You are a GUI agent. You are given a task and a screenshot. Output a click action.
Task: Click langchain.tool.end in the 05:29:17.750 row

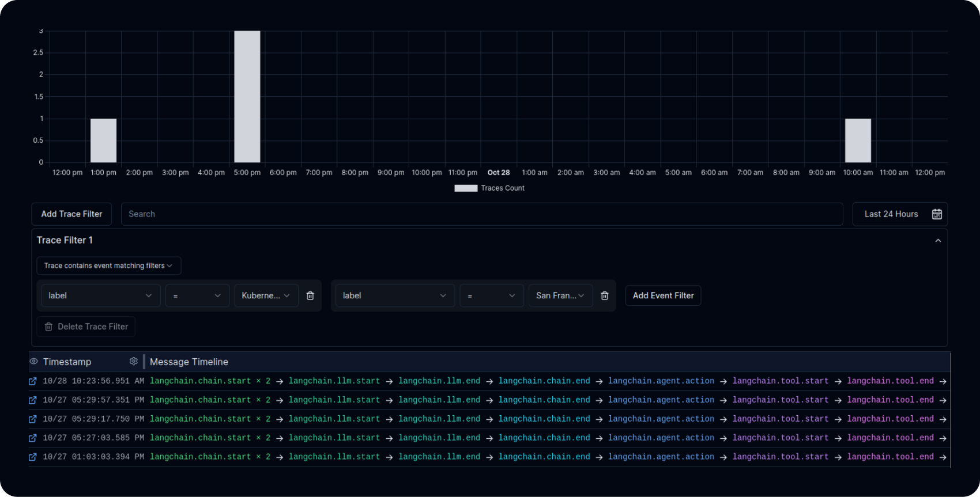[x=890, y=419]
